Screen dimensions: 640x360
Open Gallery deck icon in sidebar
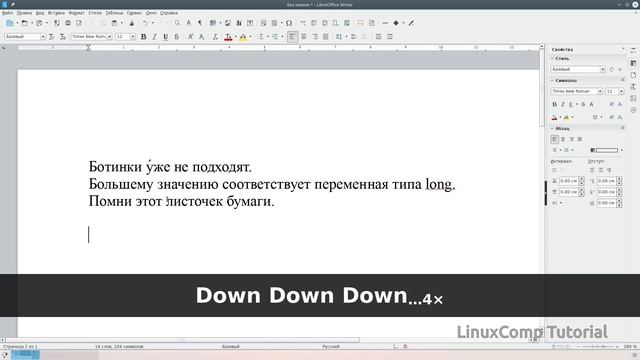click(x=633, y=98)
